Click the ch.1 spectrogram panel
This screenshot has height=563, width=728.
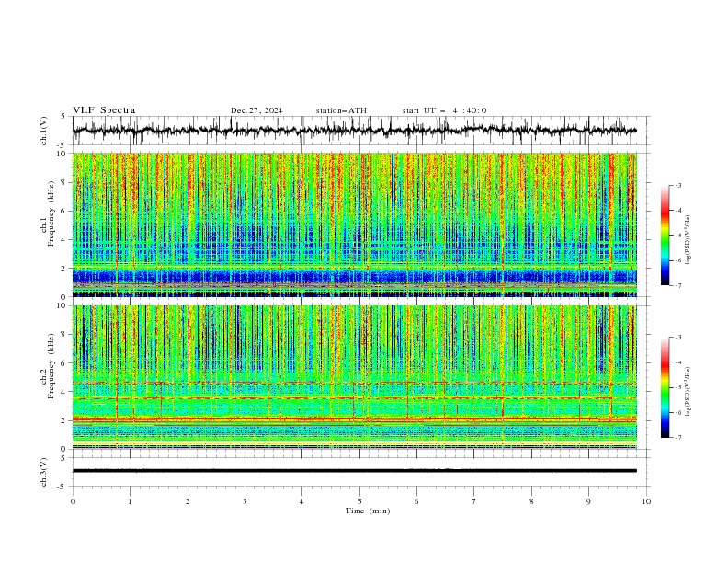tap(355, 224)
